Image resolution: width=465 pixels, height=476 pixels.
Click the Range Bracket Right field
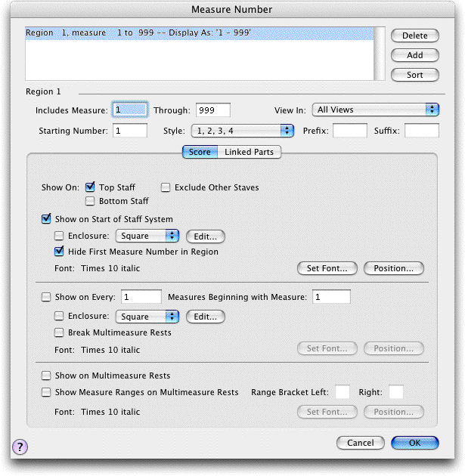[x=396, y=392]
